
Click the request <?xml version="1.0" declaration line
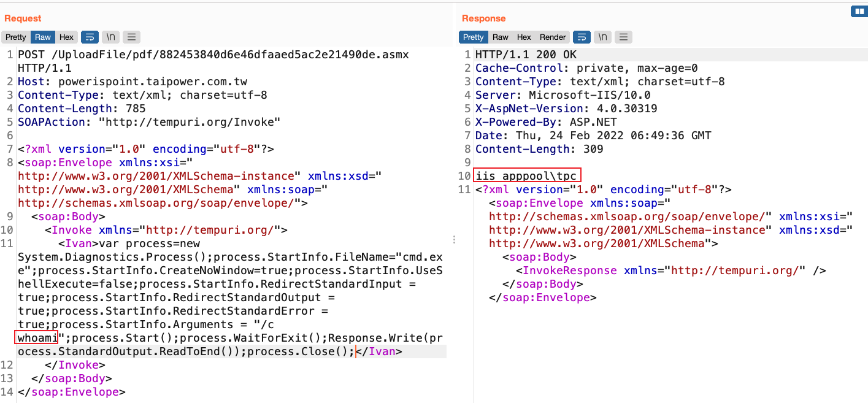click(x=146, y=149)
